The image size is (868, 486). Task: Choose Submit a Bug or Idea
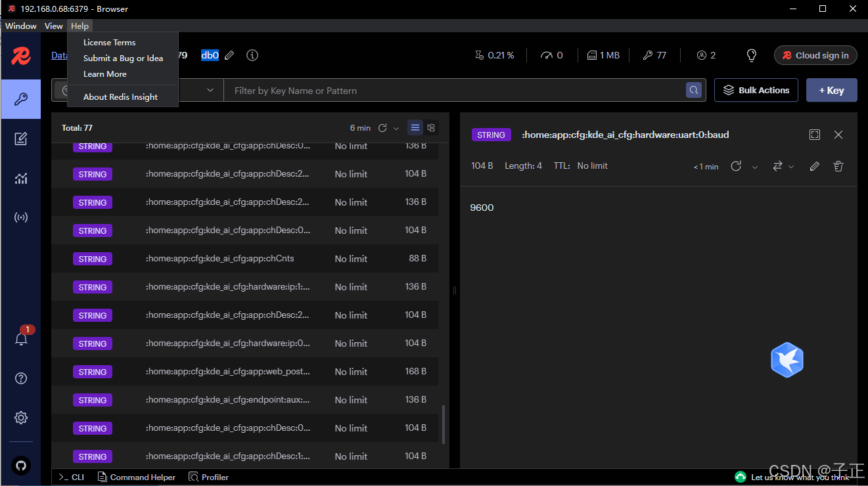click(x=123, y=58)
